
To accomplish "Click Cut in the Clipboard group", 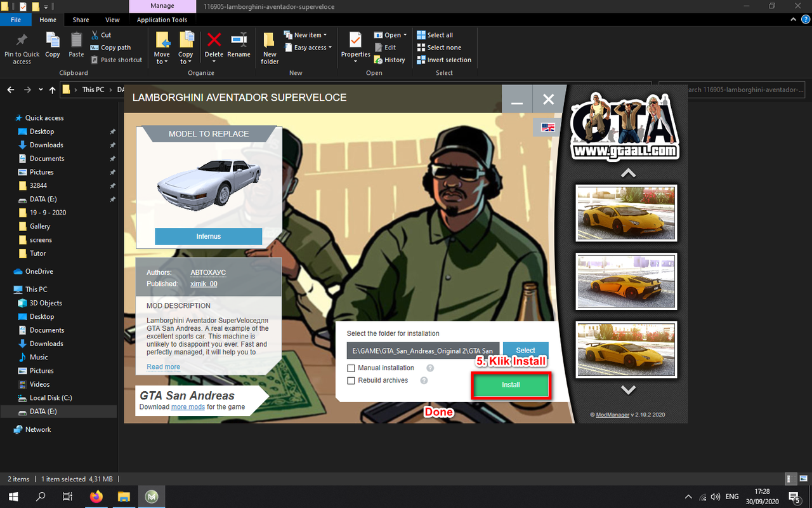I will click(x=101, y=35).
